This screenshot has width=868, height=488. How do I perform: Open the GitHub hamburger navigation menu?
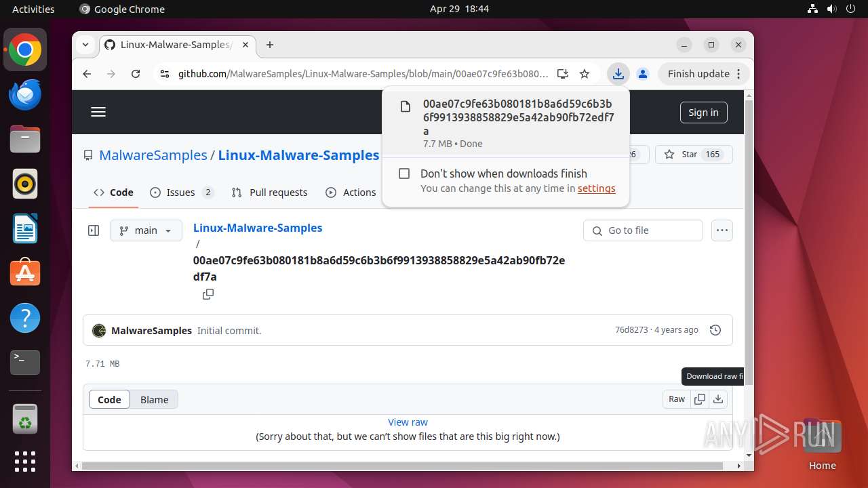tap(98, 112)
